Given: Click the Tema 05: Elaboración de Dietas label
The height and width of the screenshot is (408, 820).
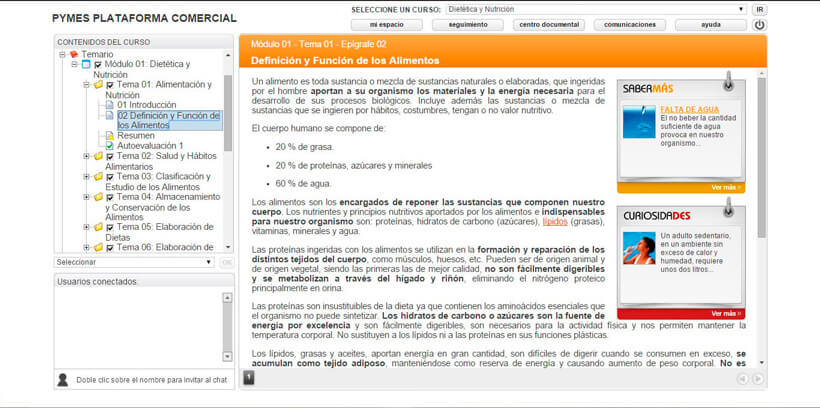Looking at the screenshot, I should pyautogui.click(x=160, y=232).
